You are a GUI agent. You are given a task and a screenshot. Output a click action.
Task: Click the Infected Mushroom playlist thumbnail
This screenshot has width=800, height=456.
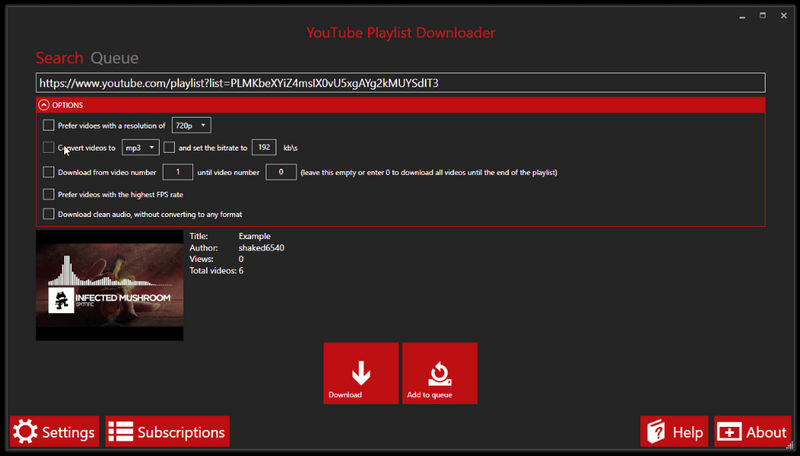point(110,285)
